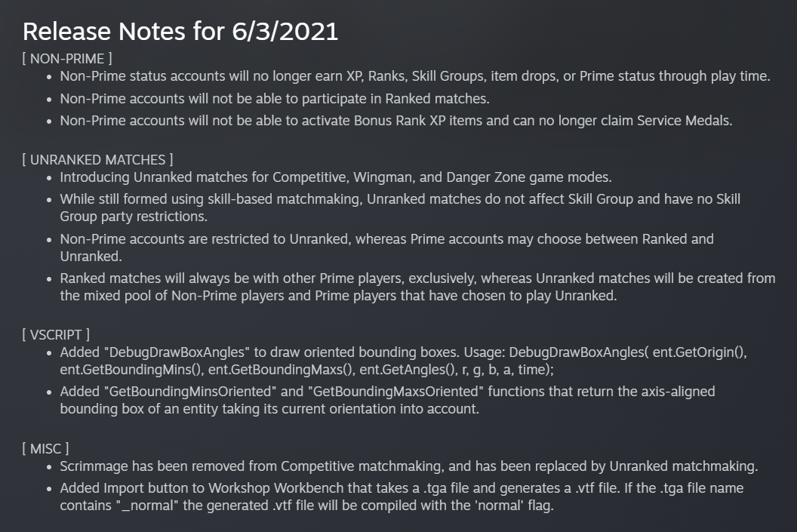
Task: Click the DebugDrawBoxAngles bullet text
Action: 403,361
